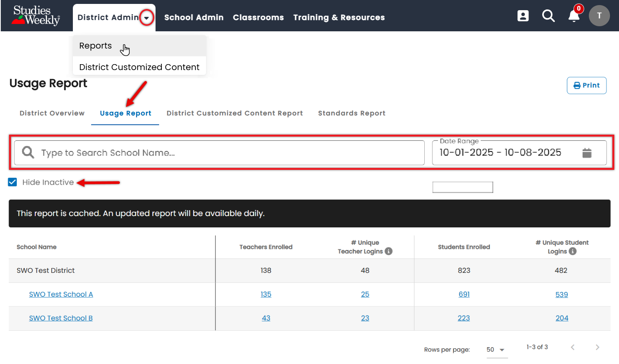Image resolution: width=619 pixels, height=364 pixels.
Task: Open 25 unique teacher logins link
Action: click(365, 294)
